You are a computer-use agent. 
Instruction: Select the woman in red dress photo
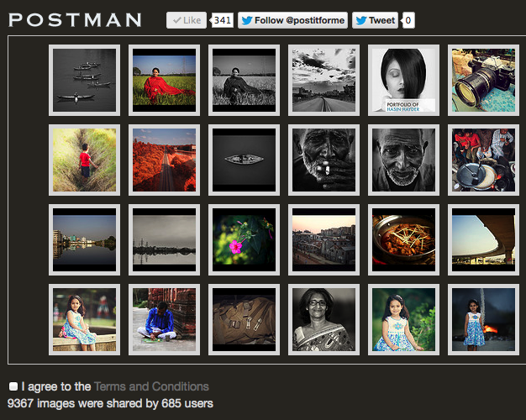click(x=164, y=80)
